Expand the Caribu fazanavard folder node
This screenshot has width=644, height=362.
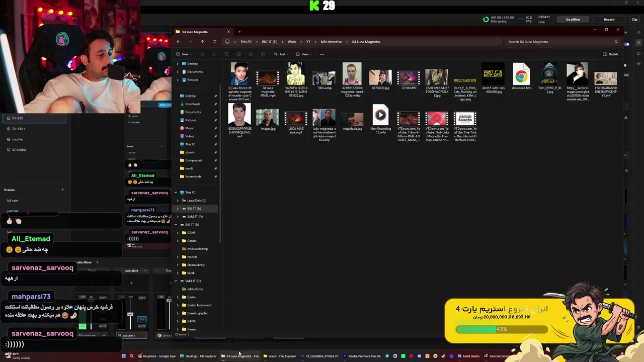click(178, 305)
